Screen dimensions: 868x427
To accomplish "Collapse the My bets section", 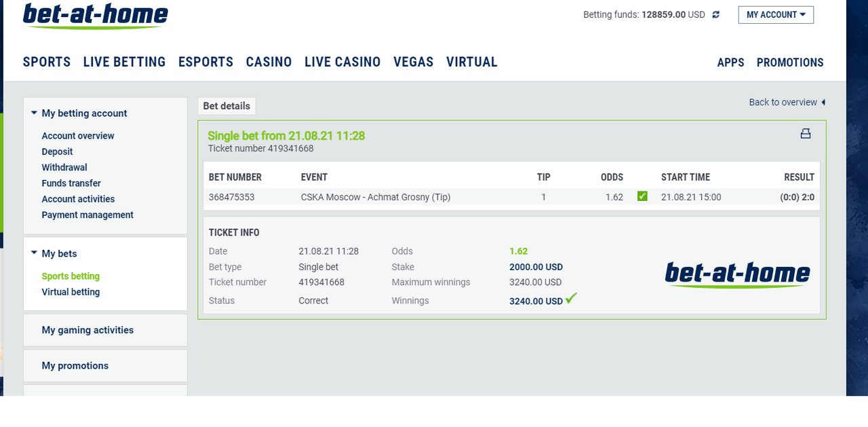I will click(34, 253).
